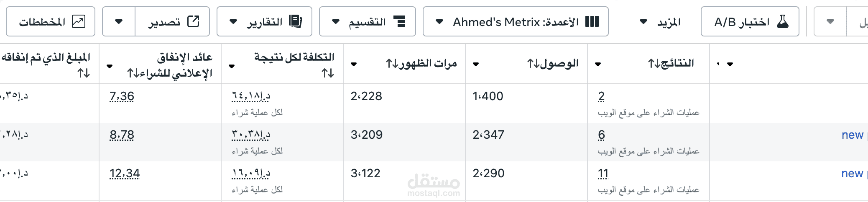Image resolution: width=868 pixels, height=202 pixels.
Task: Open the cost per result column menu arrow
Action: click(232, 66)
